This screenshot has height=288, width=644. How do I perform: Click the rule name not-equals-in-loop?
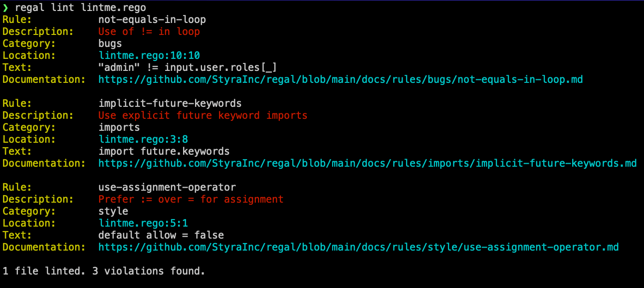pyautogui.click(x=152, y=19)
